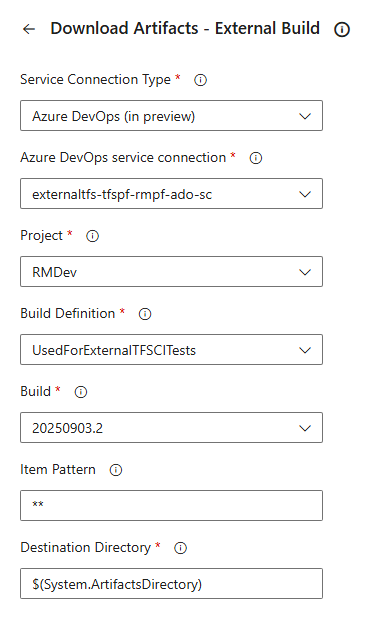Viewport: 368px width, 619px height.
Task: Open the 20250903.2 build dropdown
Action: click(x=171, y=428)
